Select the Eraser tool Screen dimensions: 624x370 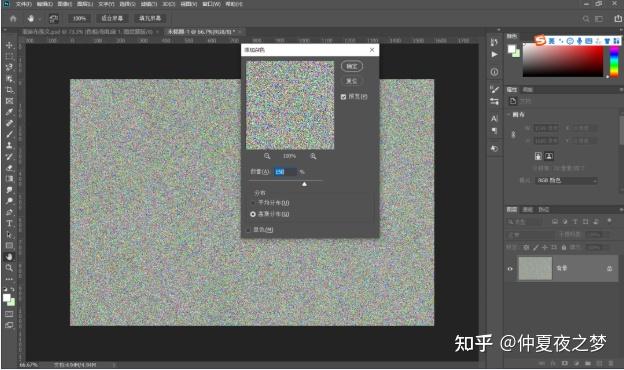tap(9, 168)
